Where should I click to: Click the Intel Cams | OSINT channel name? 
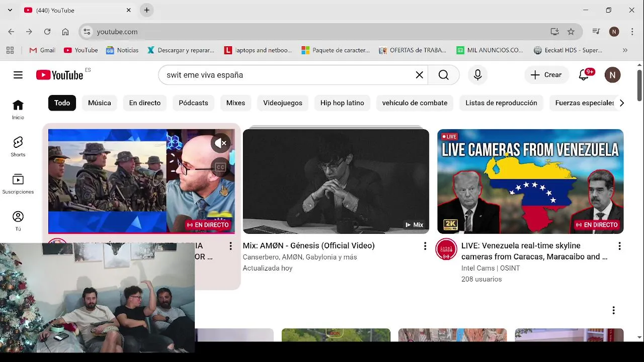(x=491, y=268)
